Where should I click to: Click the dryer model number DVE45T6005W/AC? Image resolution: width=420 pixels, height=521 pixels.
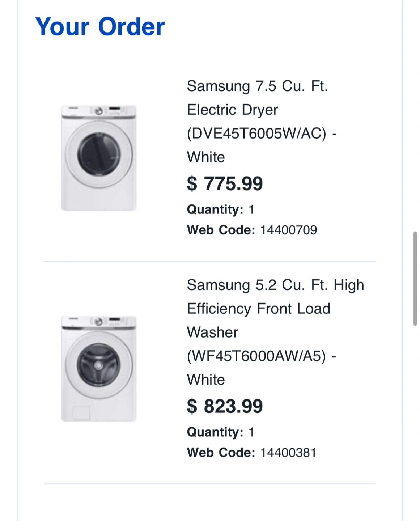256,134
